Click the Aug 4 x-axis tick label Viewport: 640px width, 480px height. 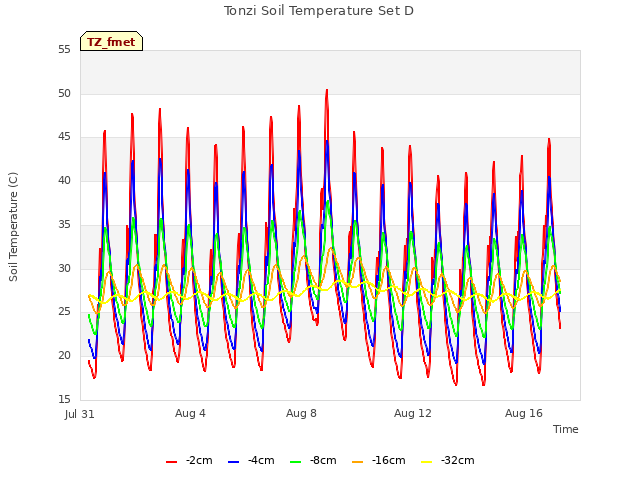click(190, 413)
